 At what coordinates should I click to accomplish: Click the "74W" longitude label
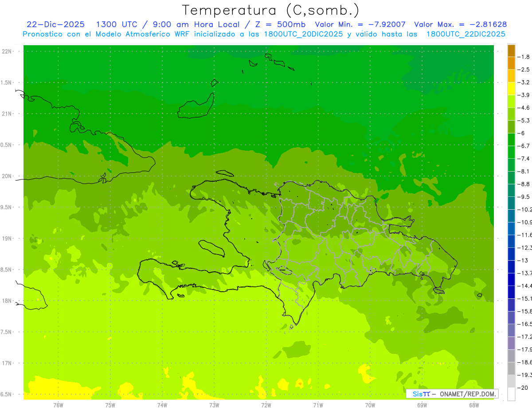pyautogui.click(x=162, y=405)
